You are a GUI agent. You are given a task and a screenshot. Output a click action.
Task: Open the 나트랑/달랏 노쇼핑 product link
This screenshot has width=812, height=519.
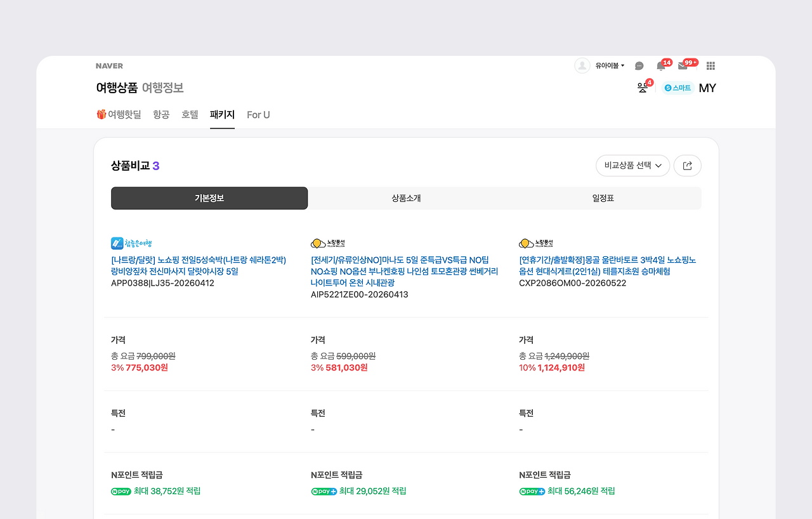click(199, 266)
